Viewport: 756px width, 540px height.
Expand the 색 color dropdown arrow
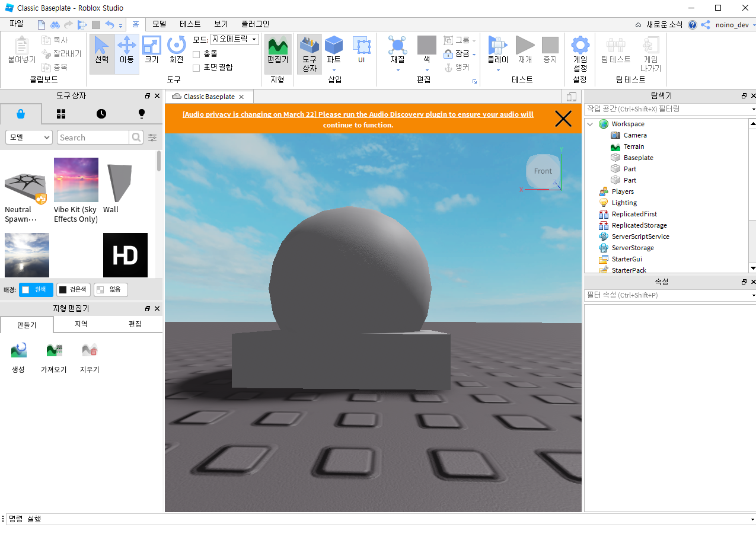click(427, 70)
